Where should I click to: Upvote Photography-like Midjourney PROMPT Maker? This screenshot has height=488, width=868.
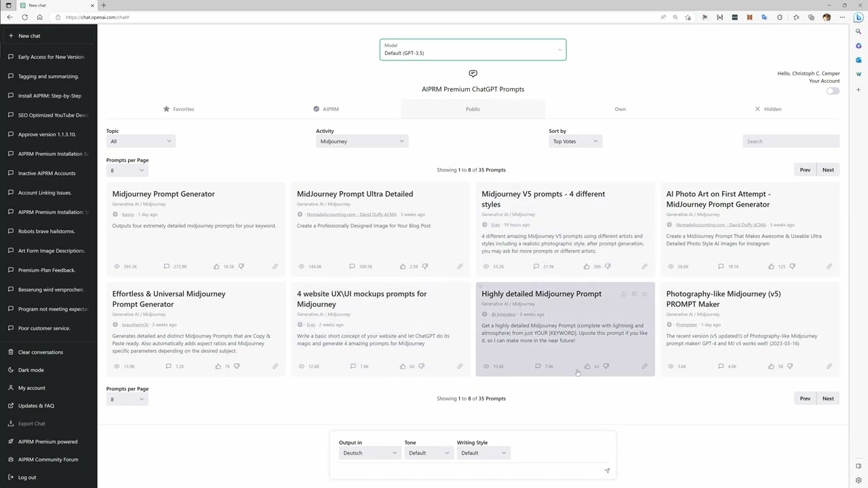771,366
